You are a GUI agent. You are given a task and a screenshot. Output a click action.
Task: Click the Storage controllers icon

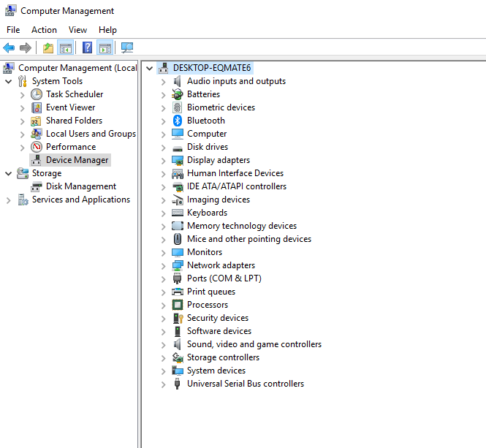[x=178, y=357]
